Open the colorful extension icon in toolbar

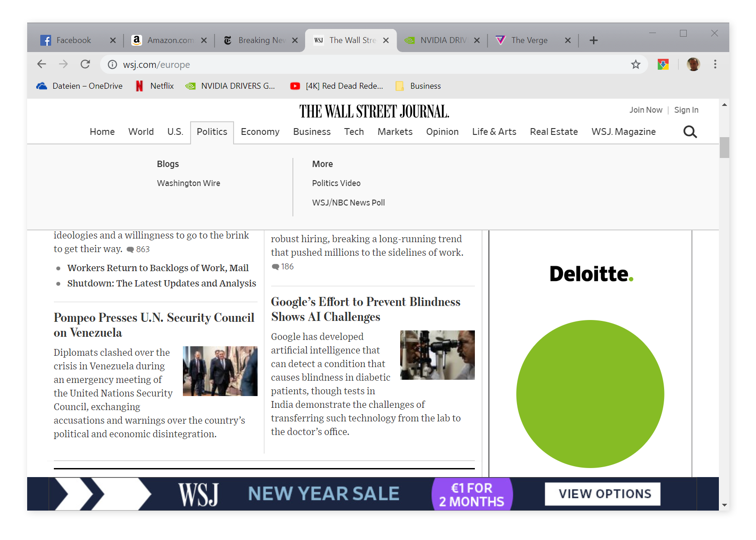coord(663,64)
